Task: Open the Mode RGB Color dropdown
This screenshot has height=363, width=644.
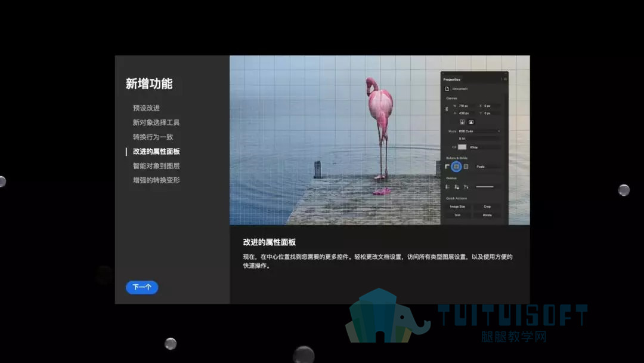Action: (479, 131)
